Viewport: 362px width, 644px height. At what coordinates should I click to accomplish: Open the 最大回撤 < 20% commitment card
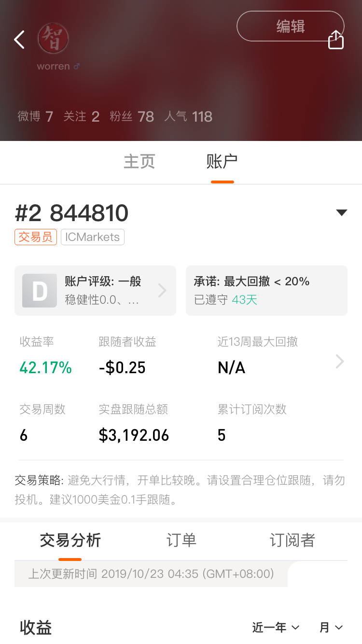(x=266, y=291)
